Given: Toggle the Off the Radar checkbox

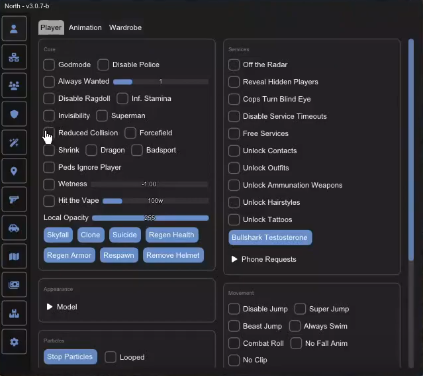Looking at the screenshot, I should (234, 65).
